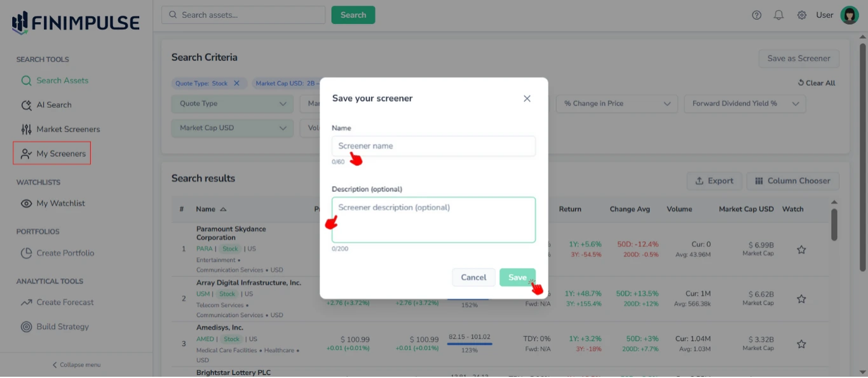Open the notifications bell

(x=778, y=14)
